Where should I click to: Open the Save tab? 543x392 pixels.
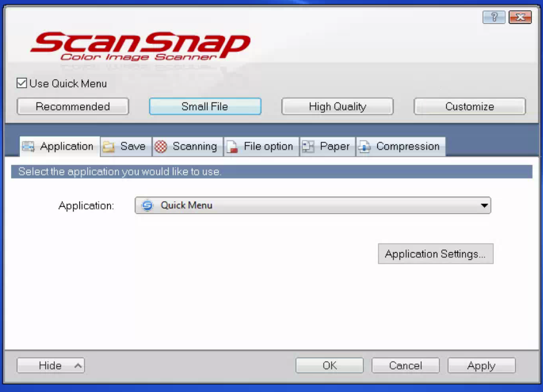coord(126,146)
